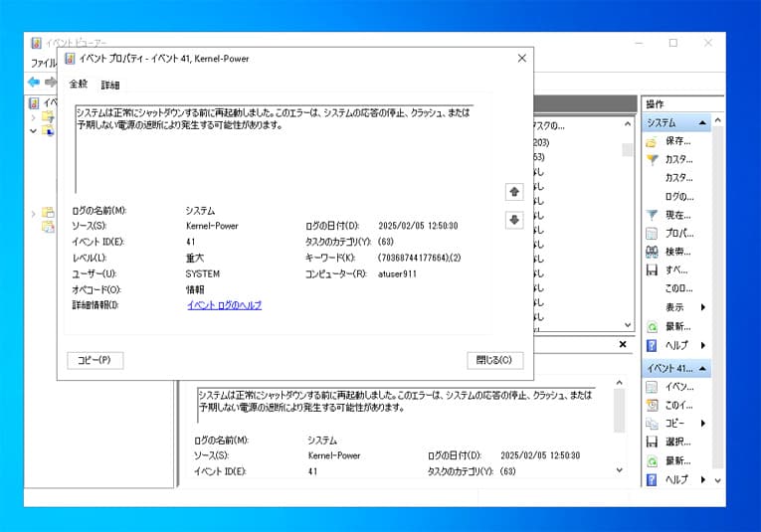Click the open folder icon beside 保存...
The width and height of the screenshot is (761, 532).
point(652,141)
